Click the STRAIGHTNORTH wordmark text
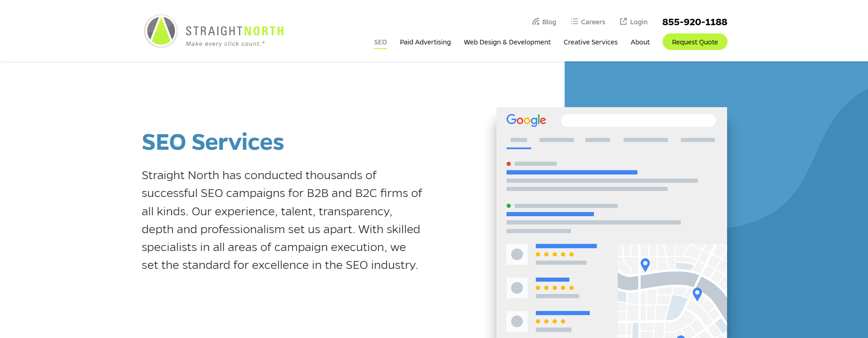This screenshot has width=868, height=338. pos(235,31)
